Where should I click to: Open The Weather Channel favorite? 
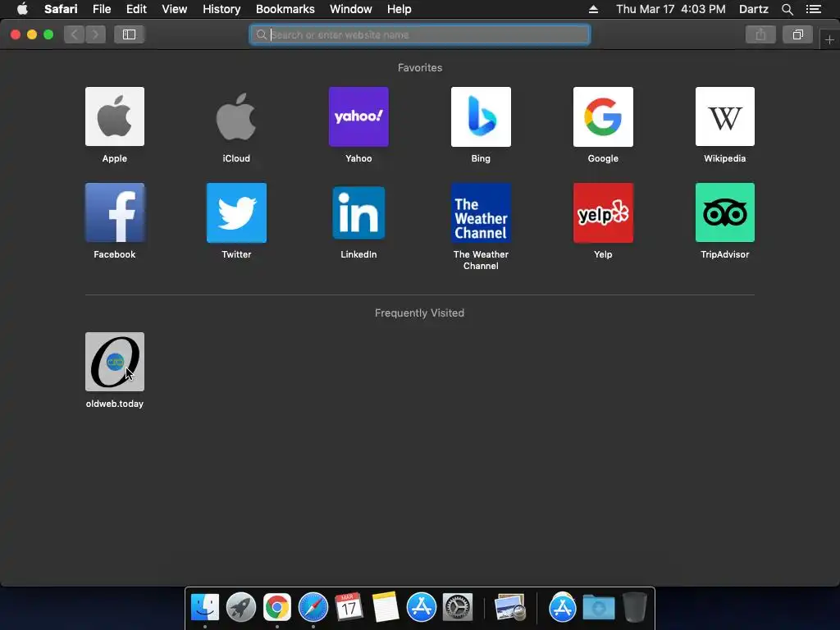point(481,212)
